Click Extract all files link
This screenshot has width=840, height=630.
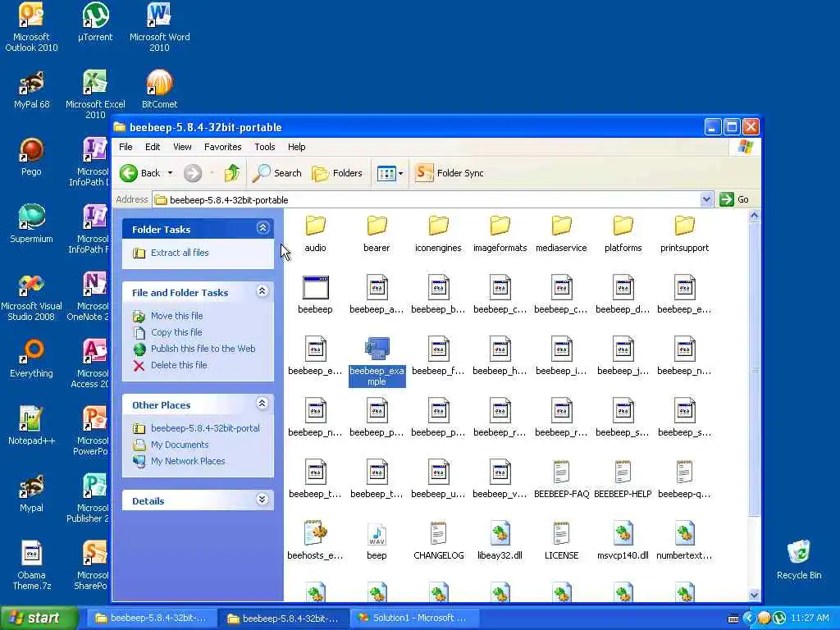click(180, 253)
